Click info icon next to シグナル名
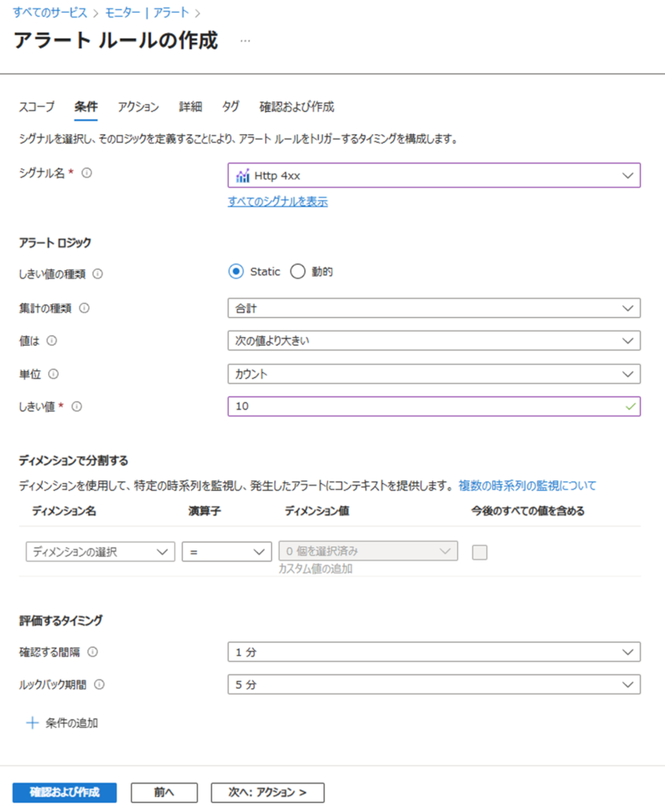This screenshot has height=812, width=665. (x=87, y=173)
